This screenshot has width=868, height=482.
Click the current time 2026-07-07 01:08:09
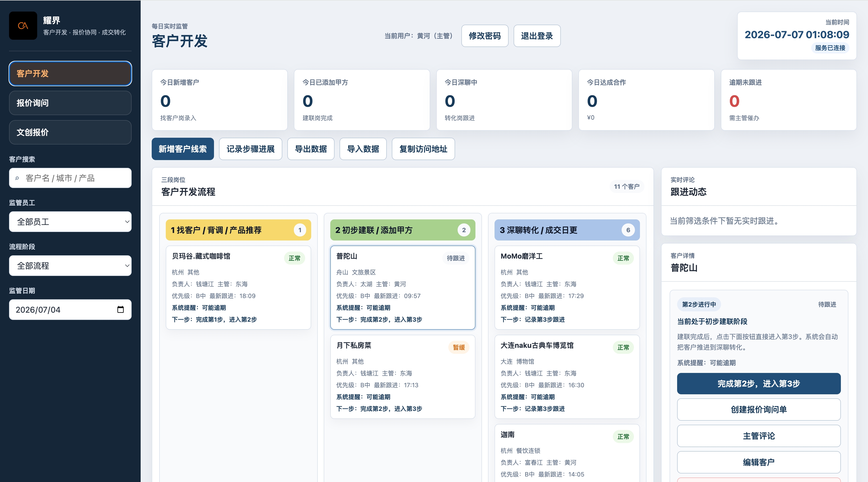coord(797,34)
